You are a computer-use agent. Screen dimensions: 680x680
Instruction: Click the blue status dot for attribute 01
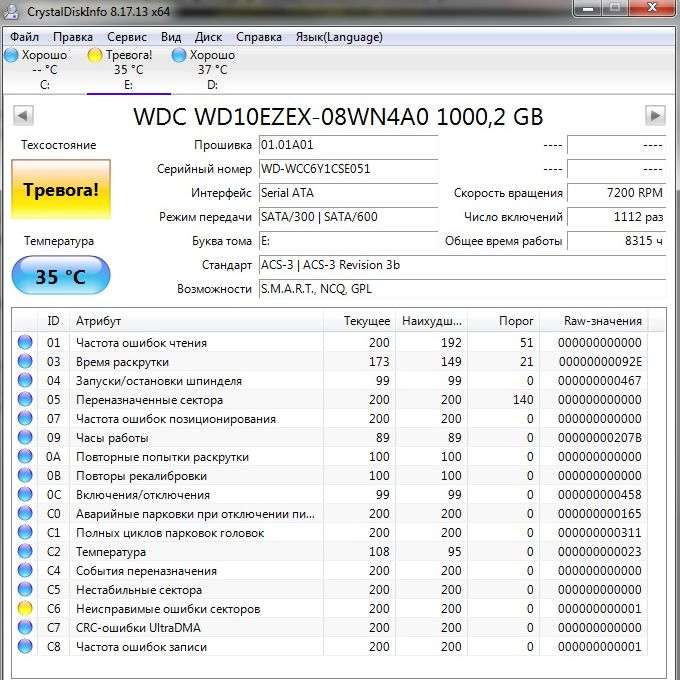[x=24, y=343]
